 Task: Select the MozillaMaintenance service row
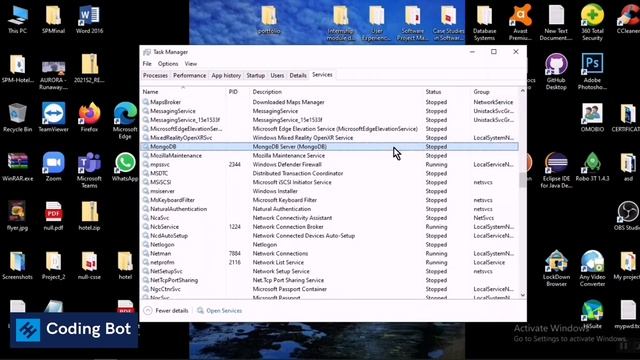(329, 156)
